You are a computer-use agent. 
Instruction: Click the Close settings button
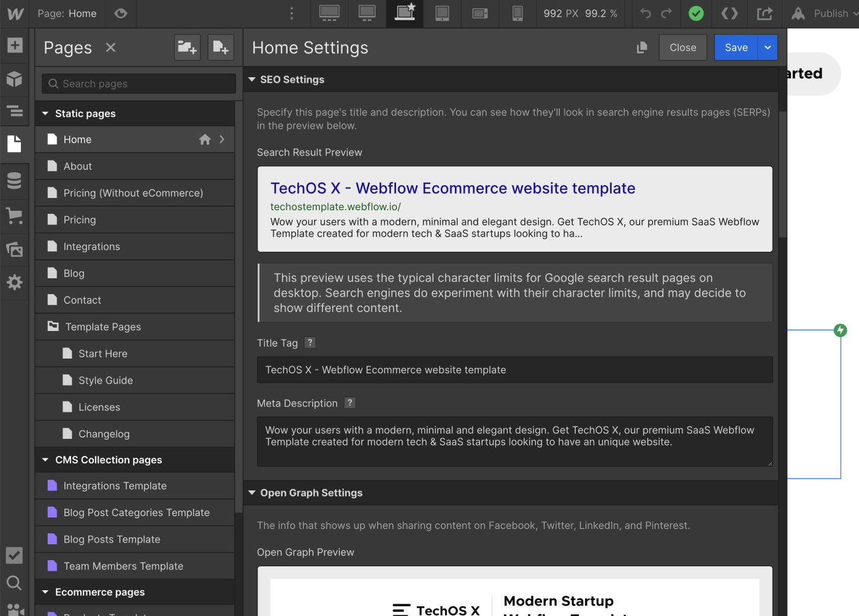[682, 48]
